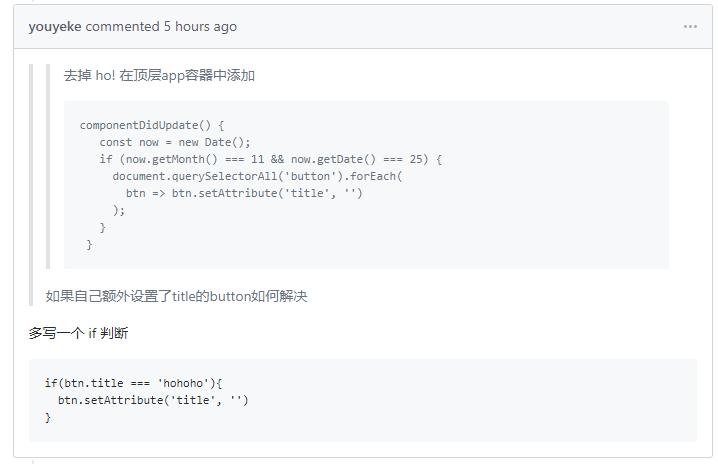Click the componentDidUpdate() code line

[x=152, y=125]
